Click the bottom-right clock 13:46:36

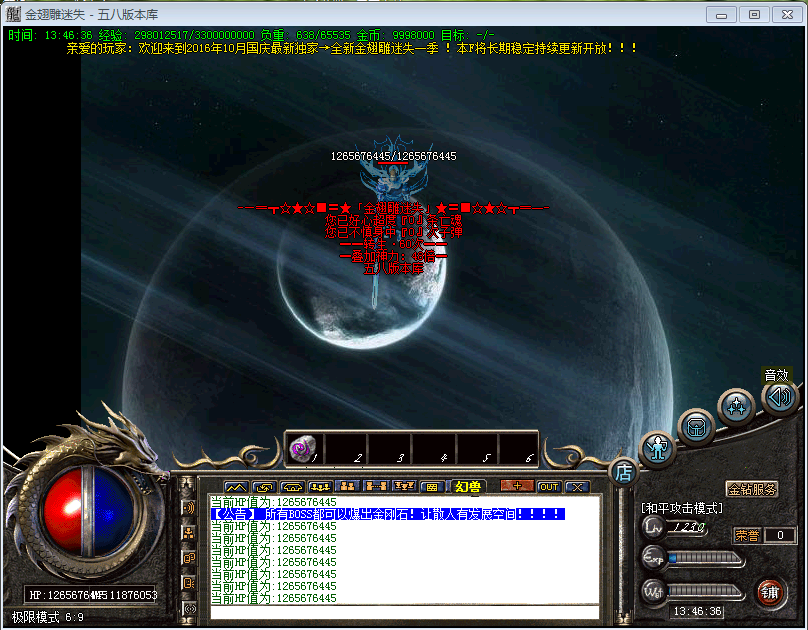(697, 611)
